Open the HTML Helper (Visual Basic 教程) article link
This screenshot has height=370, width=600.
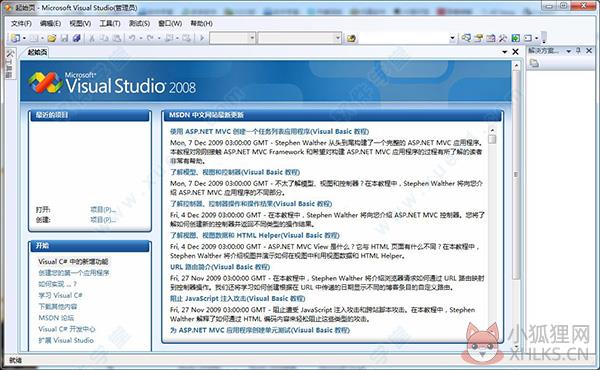(255, 235)
